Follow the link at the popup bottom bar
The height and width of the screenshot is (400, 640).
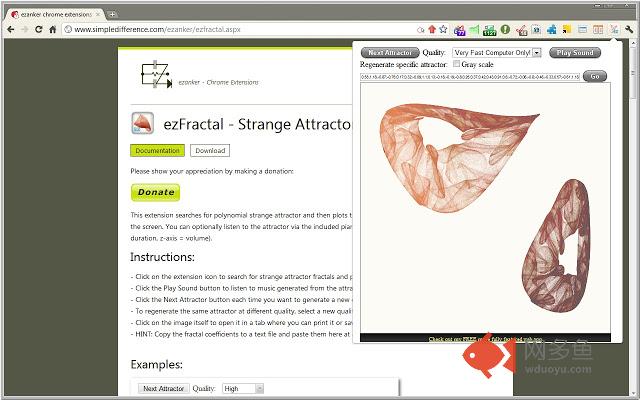485,339
